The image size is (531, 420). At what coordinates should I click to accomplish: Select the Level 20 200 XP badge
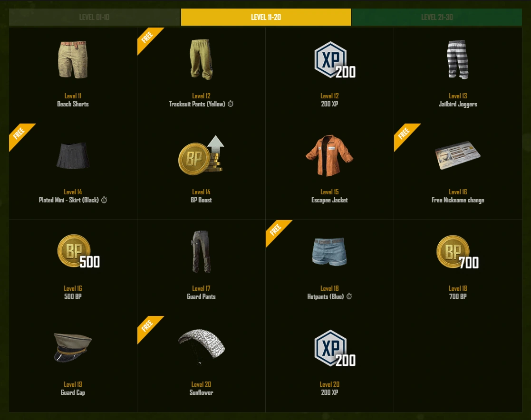pos(335,348)
